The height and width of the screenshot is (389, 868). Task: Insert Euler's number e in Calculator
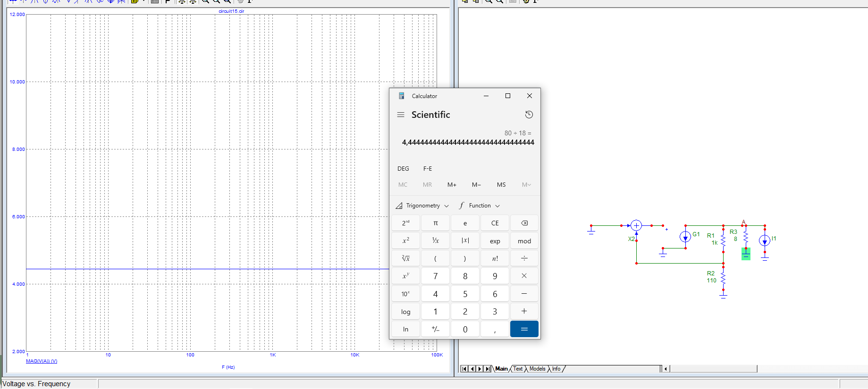coord(465,223)
